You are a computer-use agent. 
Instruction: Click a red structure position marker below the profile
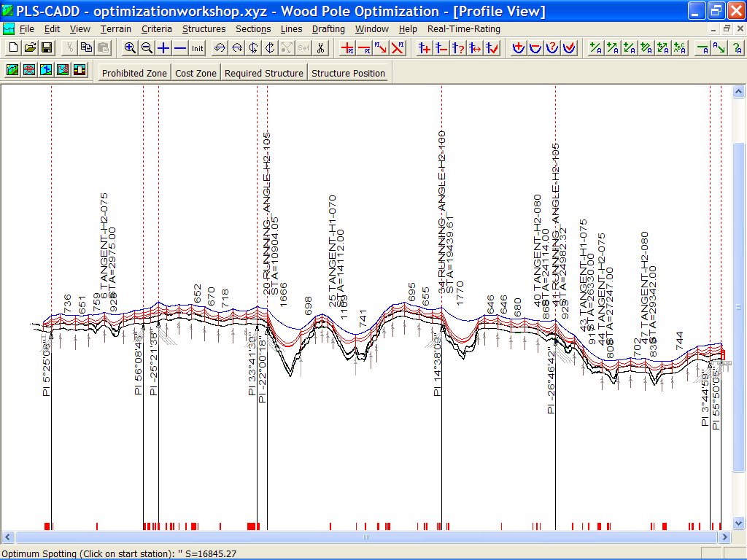(47, 524)
